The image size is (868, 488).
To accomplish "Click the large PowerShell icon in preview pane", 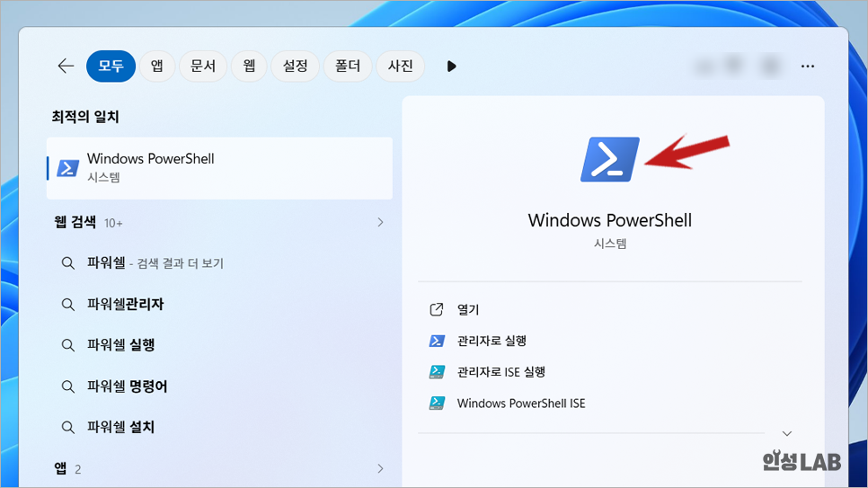I will (x=609, y=160).
